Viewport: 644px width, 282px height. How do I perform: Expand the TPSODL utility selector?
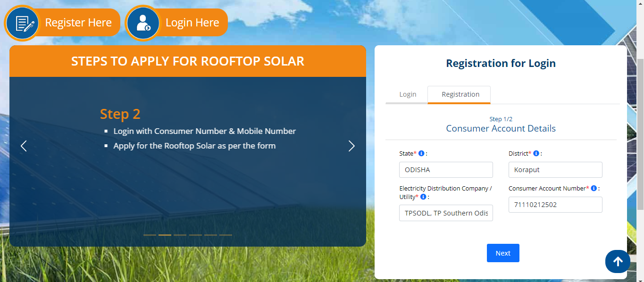click(x=445, y=213)
